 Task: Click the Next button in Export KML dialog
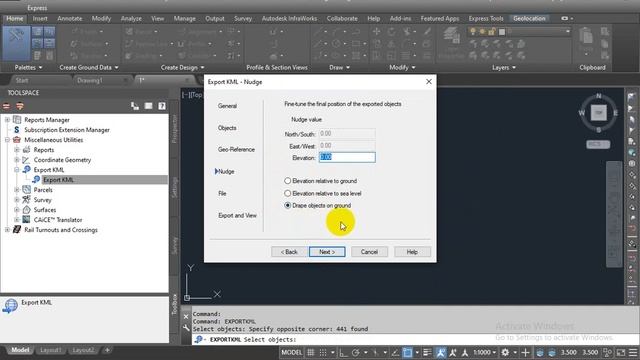(327, 252)
